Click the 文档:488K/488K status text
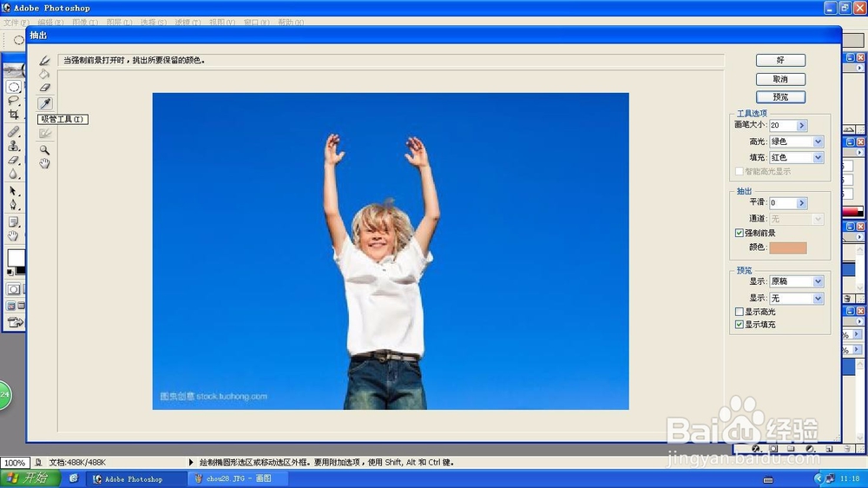This screenshot has height=488, width=868. pyautogui.click(x=77, y=463)
